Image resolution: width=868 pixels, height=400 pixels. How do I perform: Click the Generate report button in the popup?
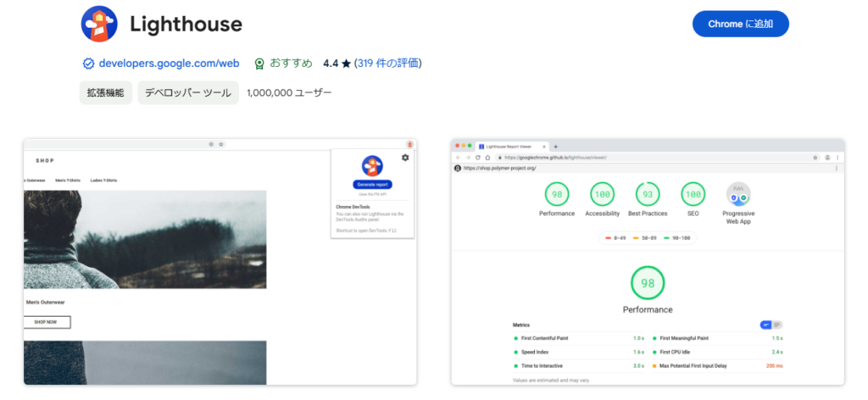pos(373,185)
